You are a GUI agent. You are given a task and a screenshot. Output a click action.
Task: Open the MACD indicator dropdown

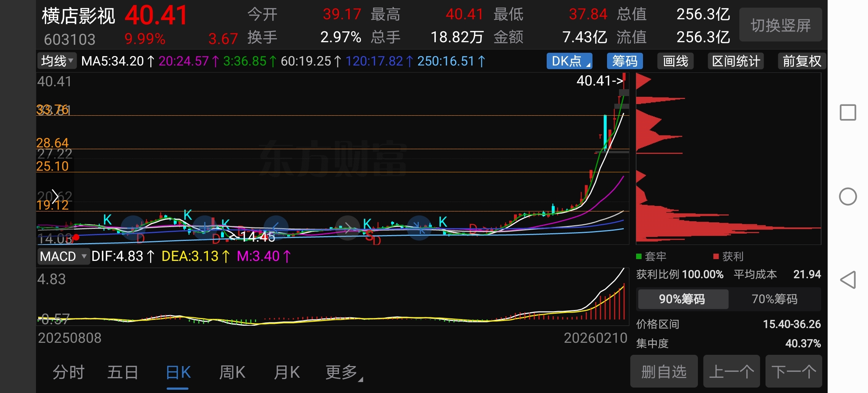click(63, 257)
